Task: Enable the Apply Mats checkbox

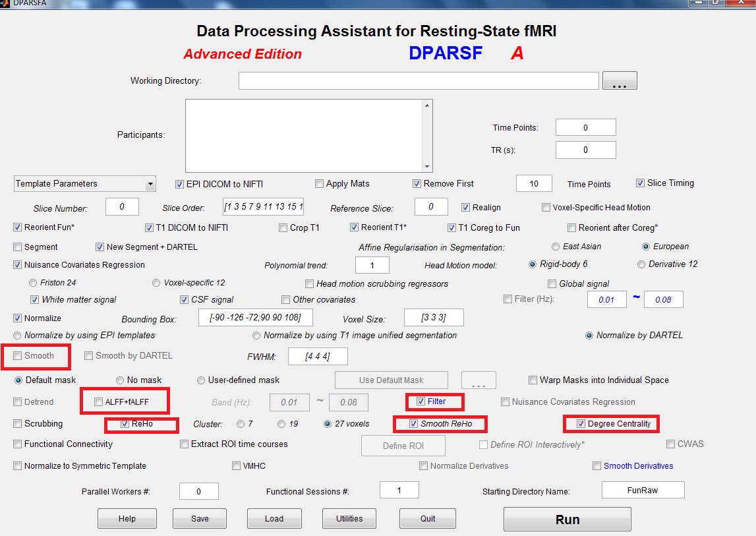Action: (319, 183)
